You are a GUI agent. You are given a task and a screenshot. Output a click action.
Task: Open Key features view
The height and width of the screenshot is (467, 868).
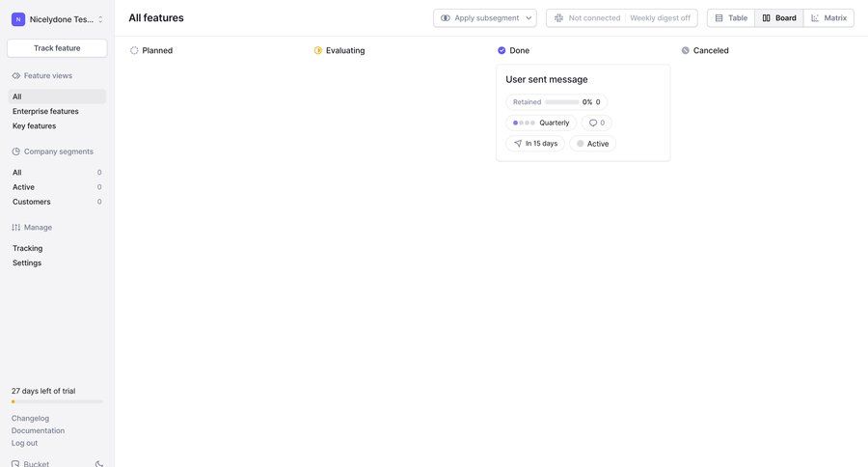click(35, 126)
